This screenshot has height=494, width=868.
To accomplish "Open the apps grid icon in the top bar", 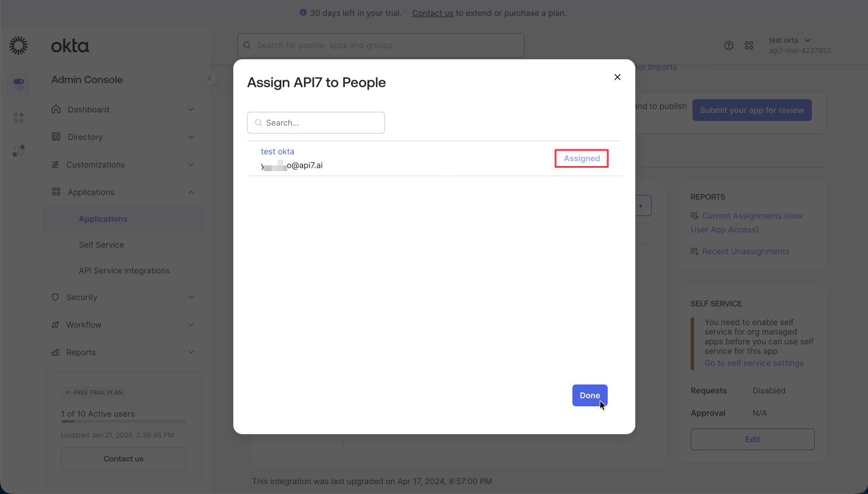I will [749, 45].
